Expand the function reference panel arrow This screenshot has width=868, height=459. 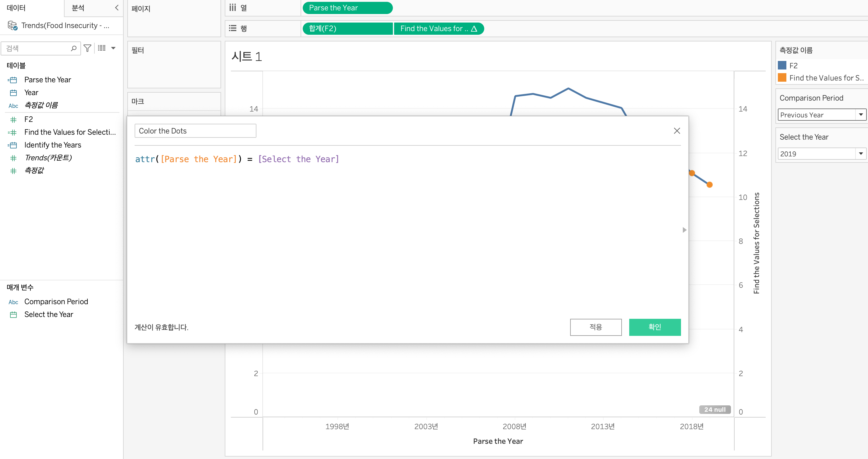tap(684, 230)
